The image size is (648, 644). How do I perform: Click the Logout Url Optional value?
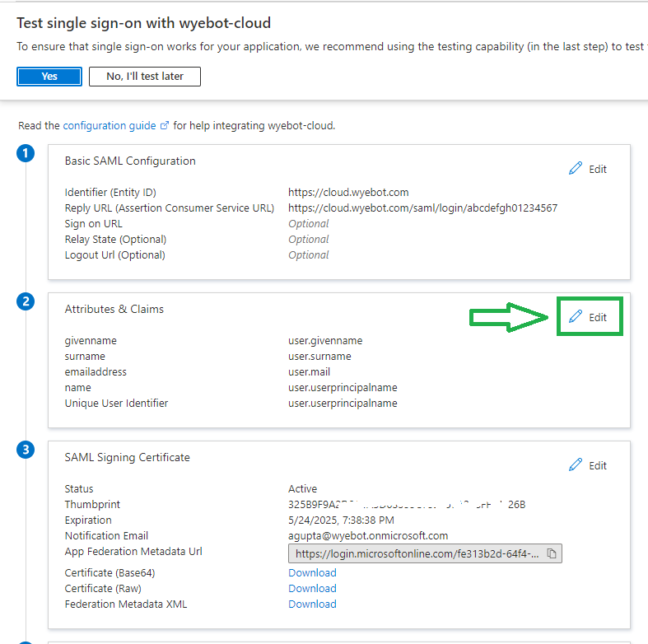[308, 255]
